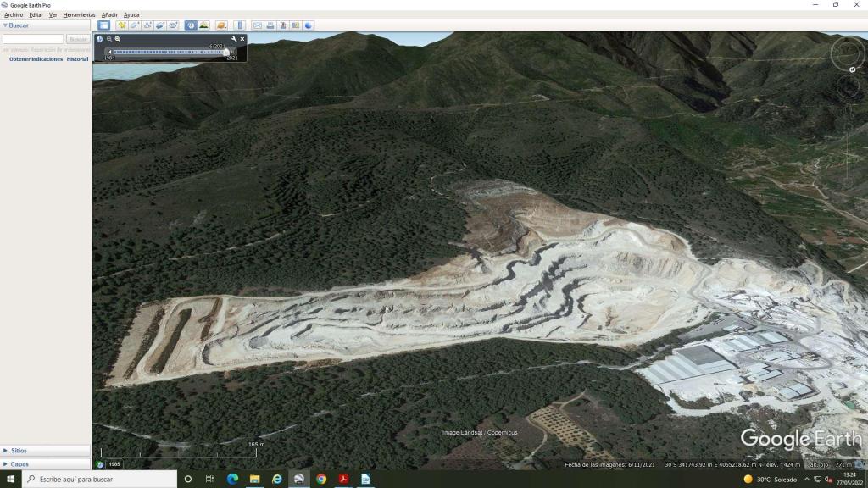Click the Record a Tour icon
The image size is (868, 488).
(x=172, y=25)
